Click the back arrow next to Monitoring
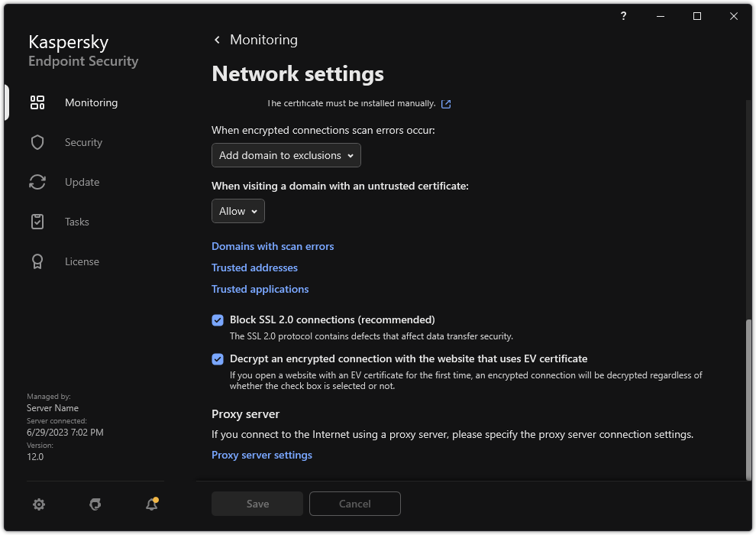This screenshot has width=756, height=535. (217, 39)
